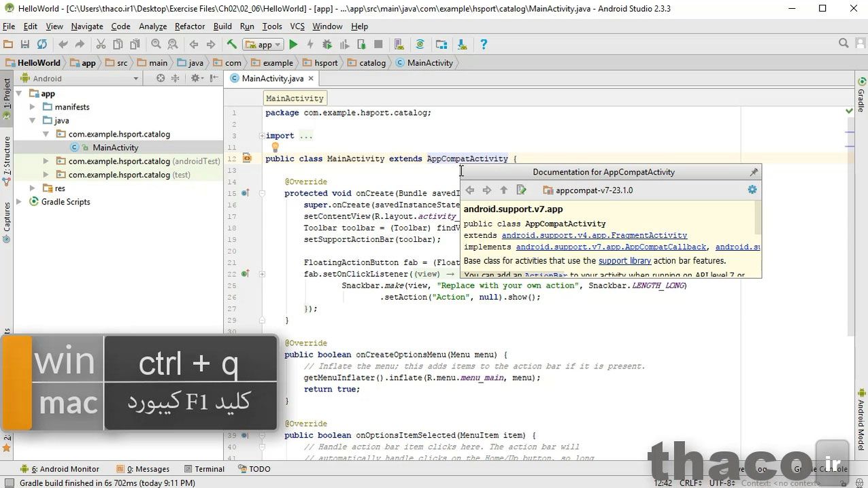Click the Copy toolbar icon

[x=118, y=44]
